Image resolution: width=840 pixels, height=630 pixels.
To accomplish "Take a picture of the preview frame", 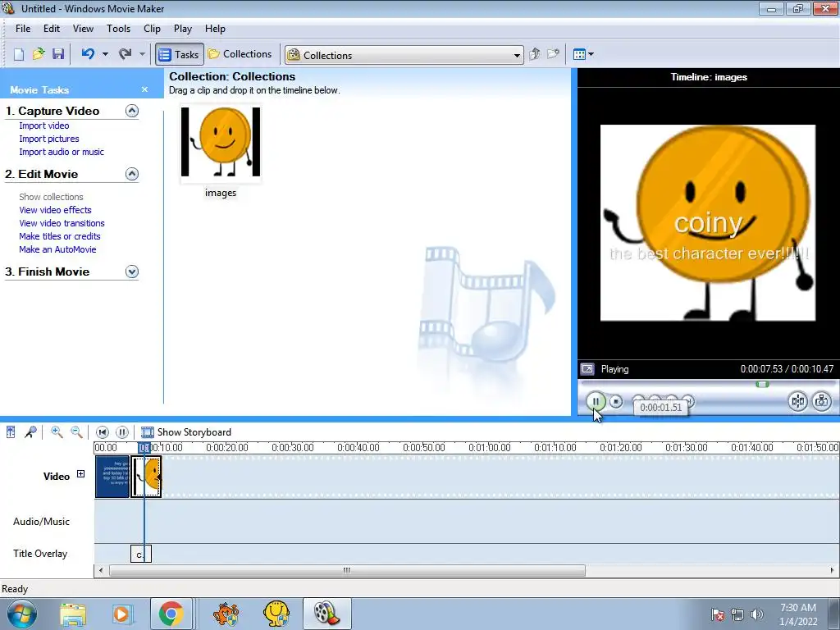I will pyautogui.click(x=822, y=401).
